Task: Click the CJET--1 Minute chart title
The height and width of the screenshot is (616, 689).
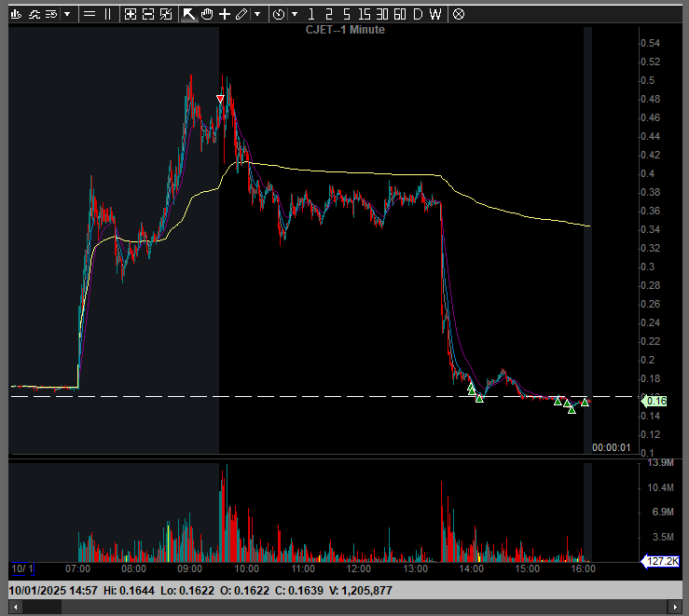Action: coord(345,30)
